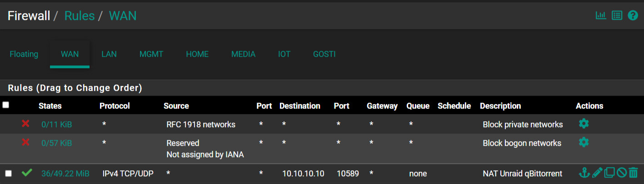Click anchor icon on NAT Unraid qBittorrent rule

584,173
